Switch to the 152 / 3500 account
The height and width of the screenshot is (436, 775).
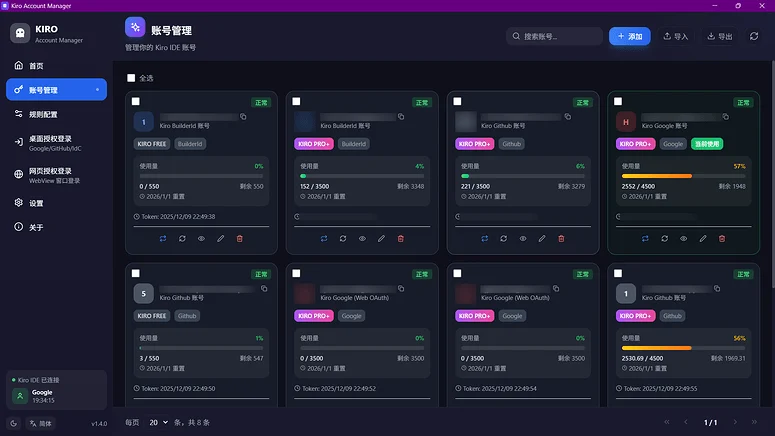324,239
